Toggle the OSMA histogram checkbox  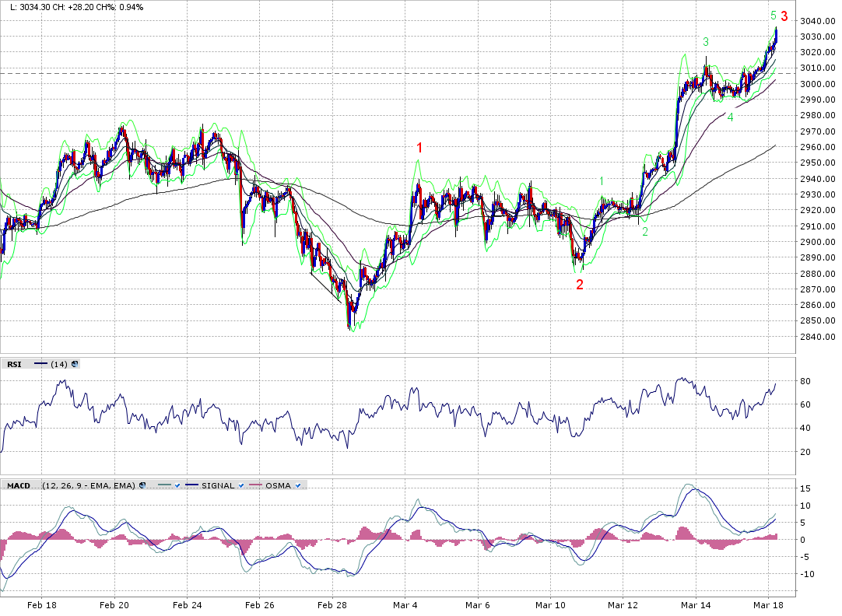(299, 485)
